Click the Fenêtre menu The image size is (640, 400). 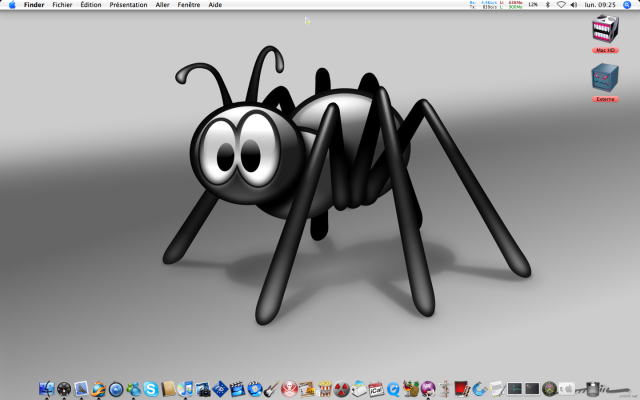[x=188, y=5]
